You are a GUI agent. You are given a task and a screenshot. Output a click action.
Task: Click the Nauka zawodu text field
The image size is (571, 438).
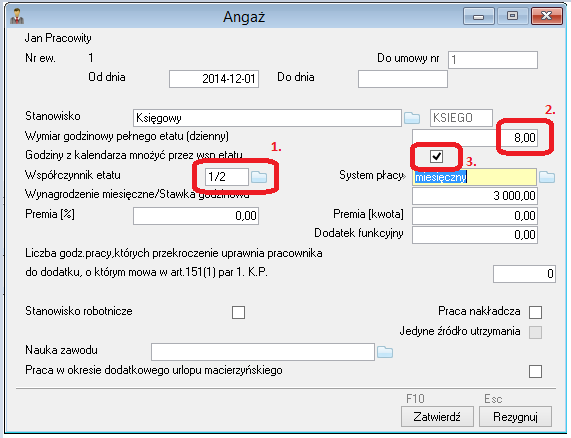(263, 352)
